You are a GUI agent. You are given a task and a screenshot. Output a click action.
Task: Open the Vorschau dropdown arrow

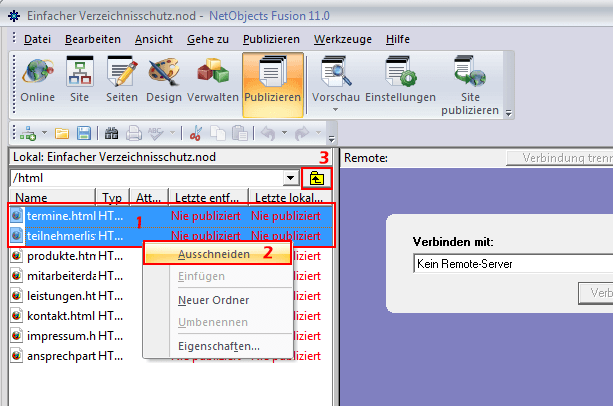click(x=335, y=110)
